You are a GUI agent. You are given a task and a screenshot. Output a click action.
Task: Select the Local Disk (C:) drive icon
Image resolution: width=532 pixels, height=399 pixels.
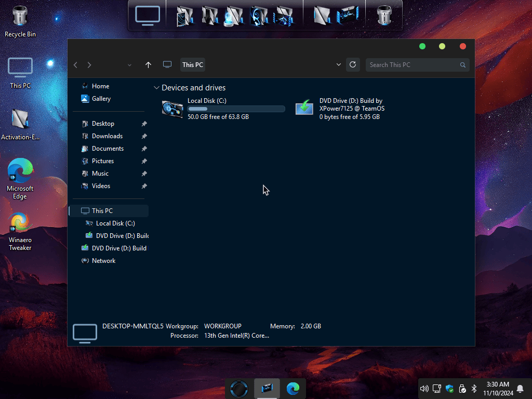coord(172,109)
